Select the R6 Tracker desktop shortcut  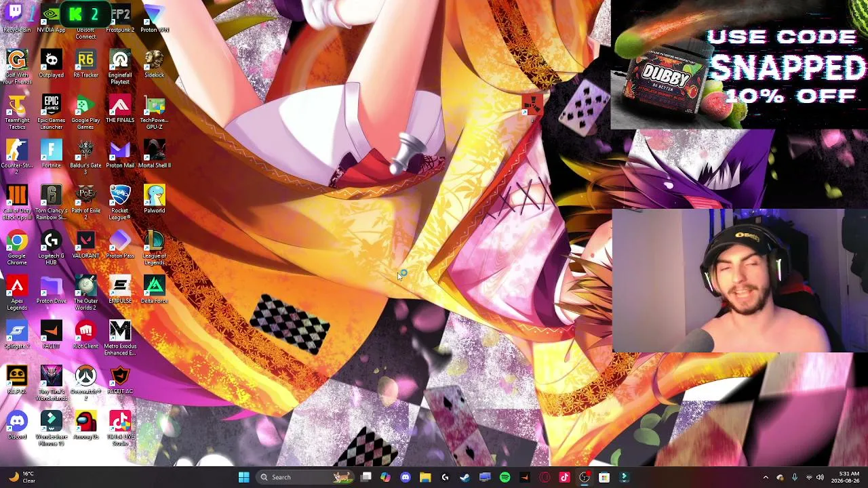tap(85, 64)
